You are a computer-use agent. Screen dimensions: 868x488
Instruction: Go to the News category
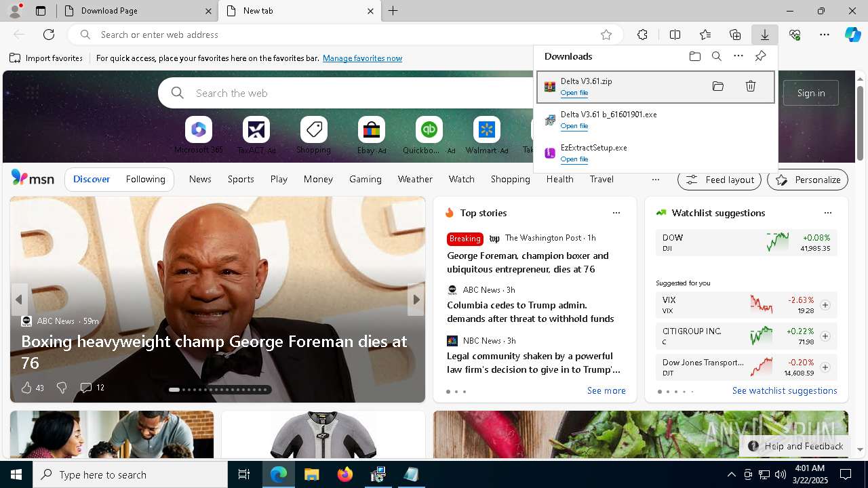point(200,179)
